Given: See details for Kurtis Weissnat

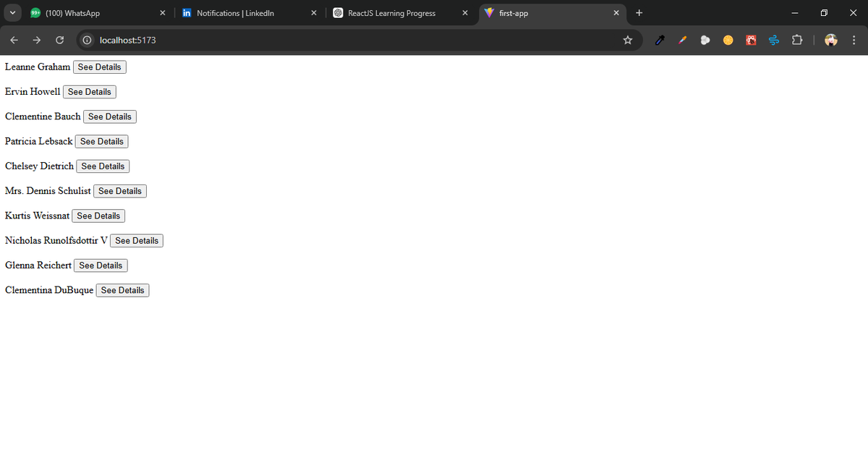Looking at the screenshot, I should [98, 216].
